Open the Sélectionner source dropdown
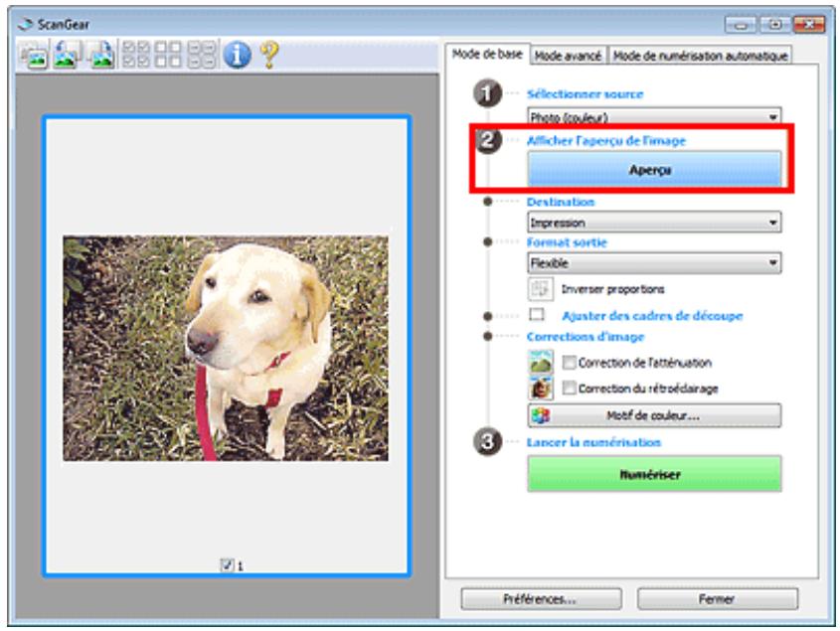 pos(653,116)
